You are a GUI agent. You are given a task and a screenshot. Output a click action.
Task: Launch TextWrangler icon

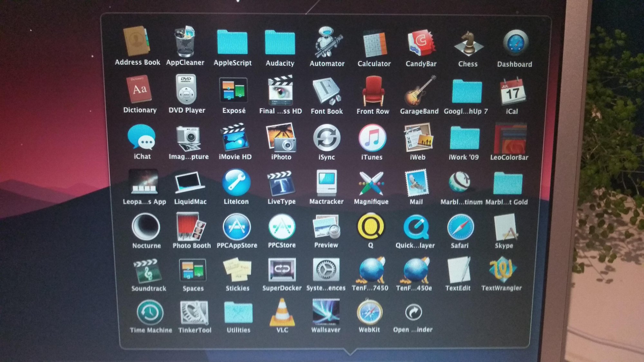tap(502, 270)
